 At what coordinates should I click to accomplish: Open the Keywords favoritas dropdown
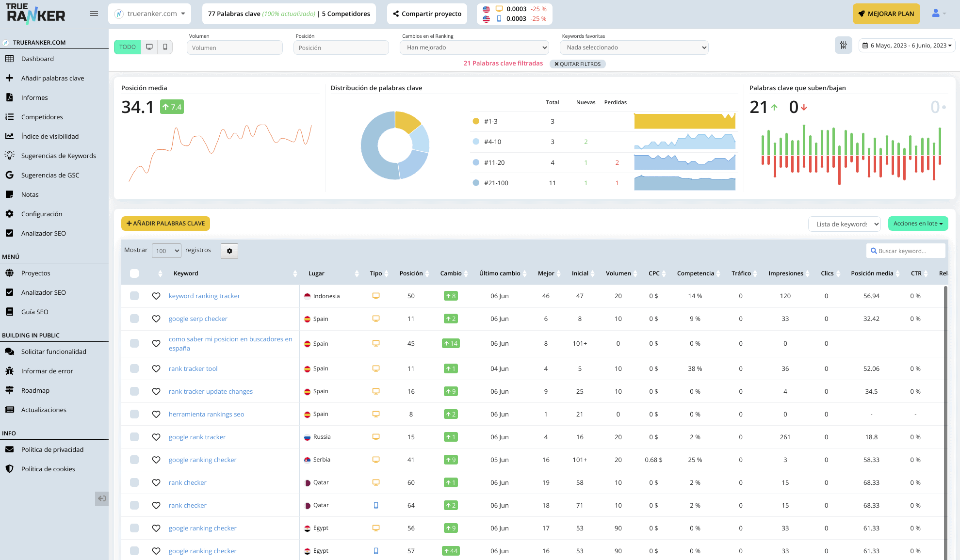[x=634, y=48]
